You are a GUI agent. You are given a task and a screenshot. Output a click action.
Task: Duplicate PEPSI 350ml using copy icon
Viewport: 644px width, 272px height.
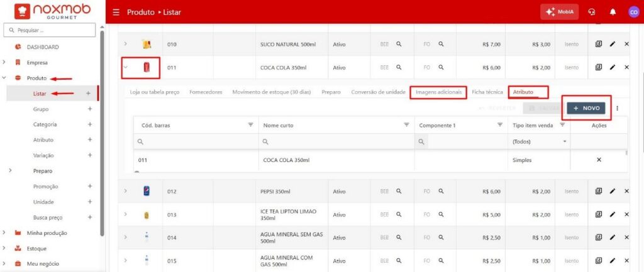pos(599,191)
